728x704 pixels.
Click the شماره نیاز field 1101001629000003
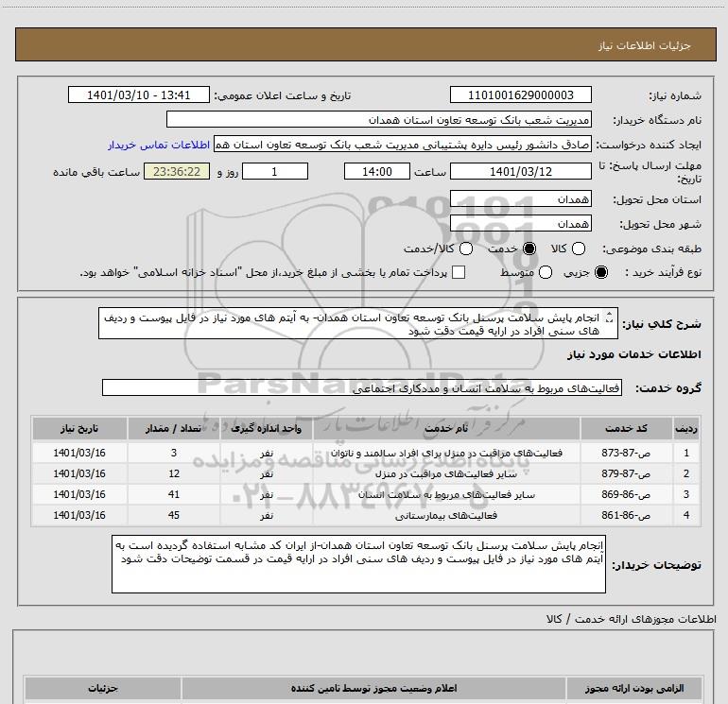520,94
